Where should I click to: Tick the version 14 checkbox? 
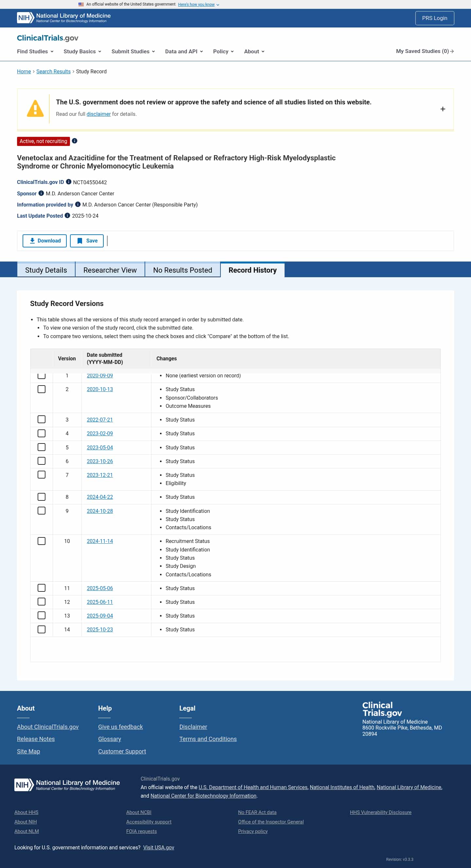(42, 629)
